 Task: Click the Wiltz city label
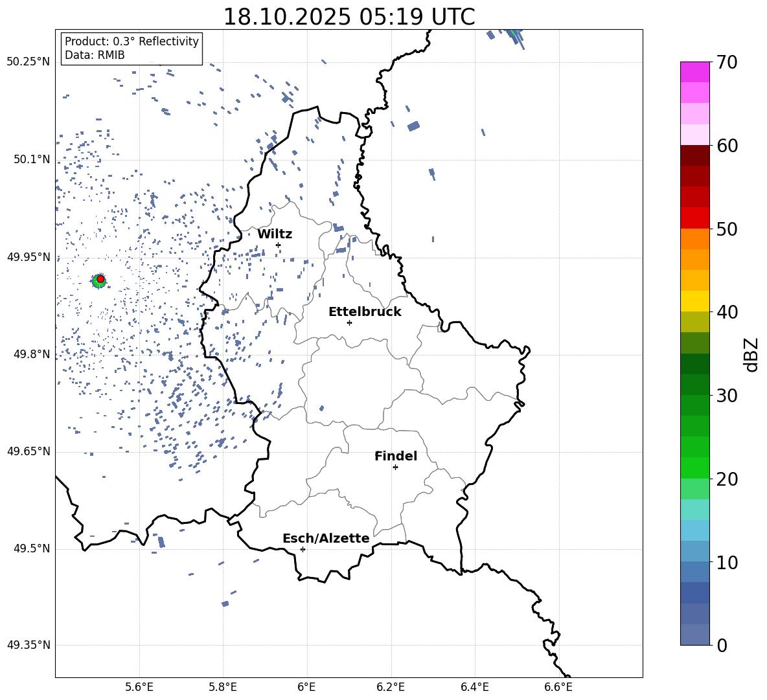click(275, 234)
